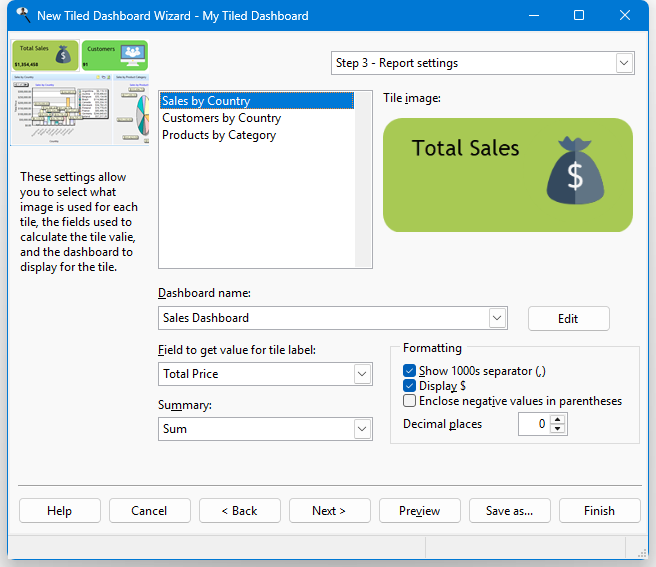This screenshot has height=567, width=656.
Task: Open the Total Price field dropdown
Action: [x=362, y=374]
